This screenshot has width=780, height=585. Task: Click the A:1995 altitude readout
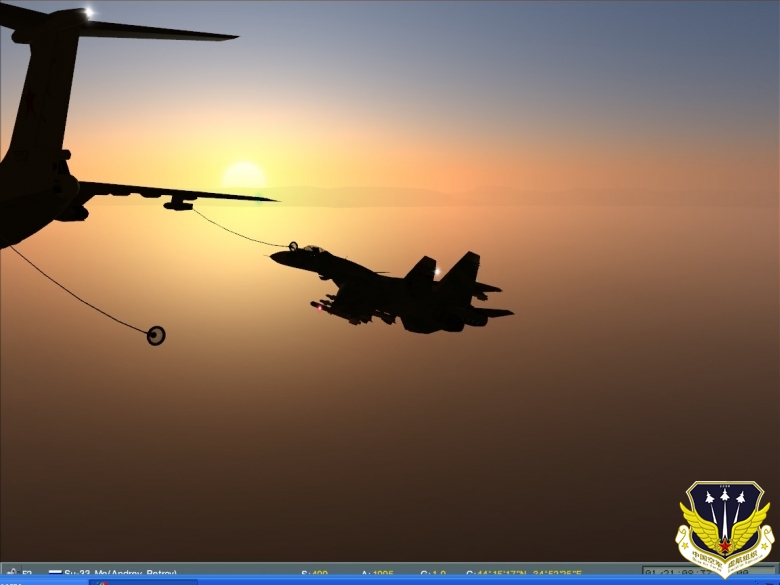[x=377, y=573]
